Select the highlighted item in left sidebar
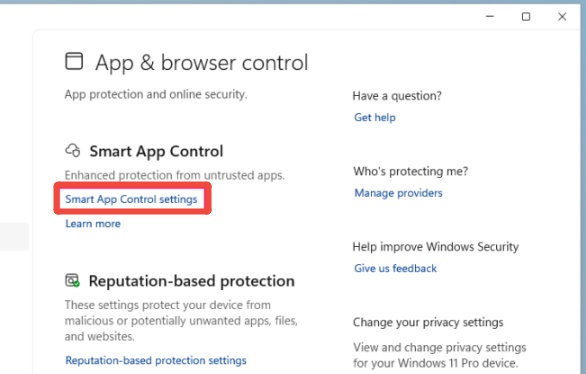 coord(15,237)
